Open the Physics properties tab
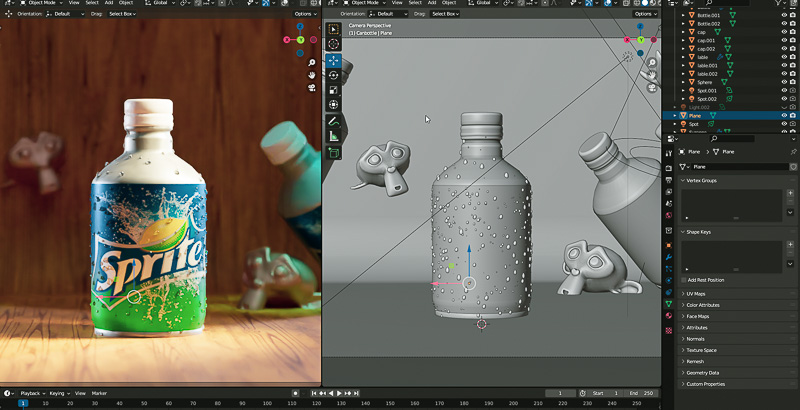This screenshot has width=800, height=410. click(x=669, y=280)
